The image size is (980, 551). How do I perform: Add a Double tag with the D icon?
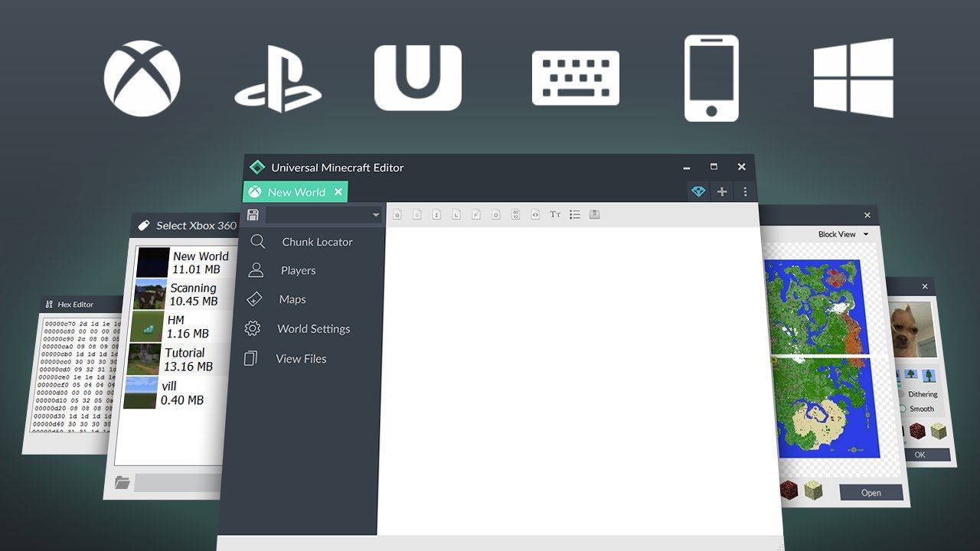[x=495, y=214]
